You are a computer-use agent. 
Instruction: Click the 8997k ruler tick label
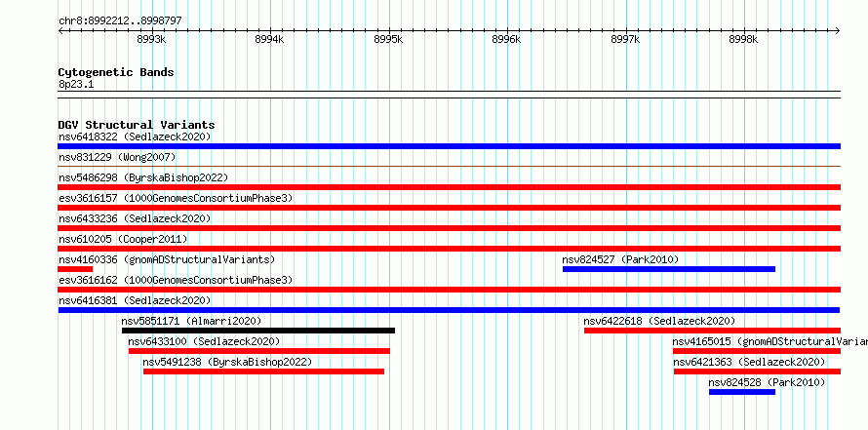pyautogui.click(x=625, y=39)
